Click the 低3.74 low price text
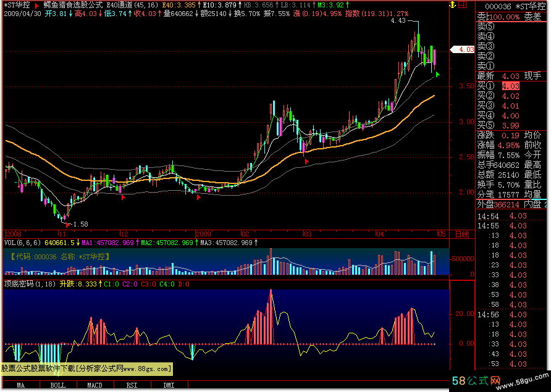 tap(116, 14)
